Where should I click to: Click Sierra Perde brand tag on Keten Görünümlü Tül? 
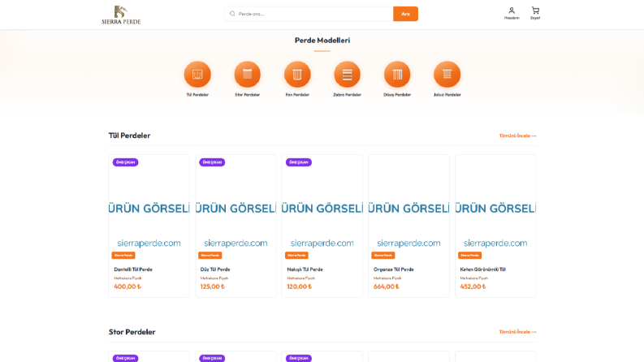(470, 256)
